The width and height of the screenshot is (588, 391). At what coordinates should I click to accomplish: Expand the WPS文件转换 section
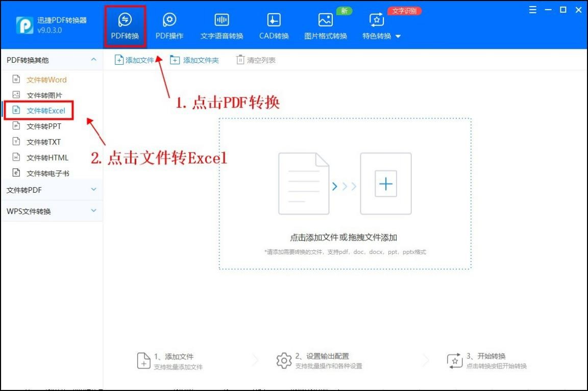coord(94,211)
